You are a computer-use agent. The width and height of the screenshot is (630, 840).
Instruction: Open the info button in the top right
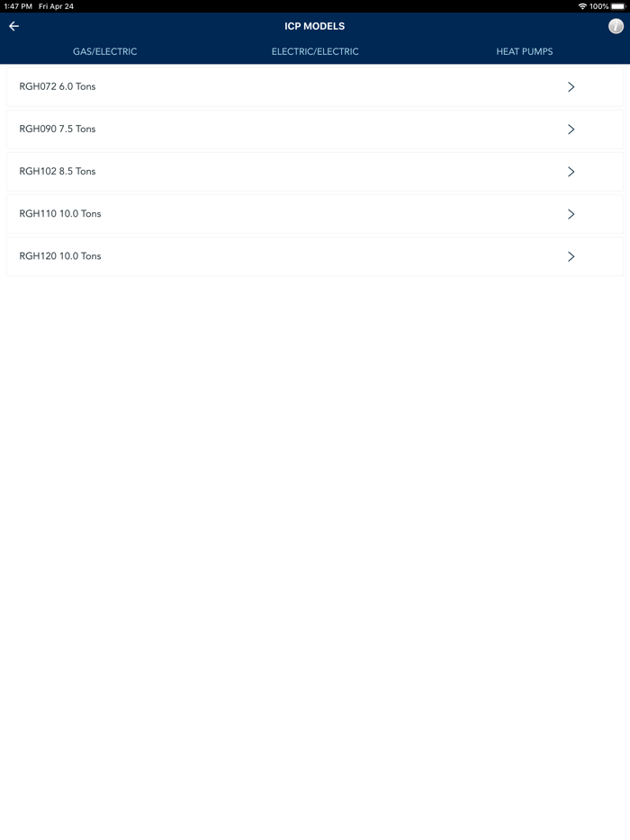tap(614, 26)
